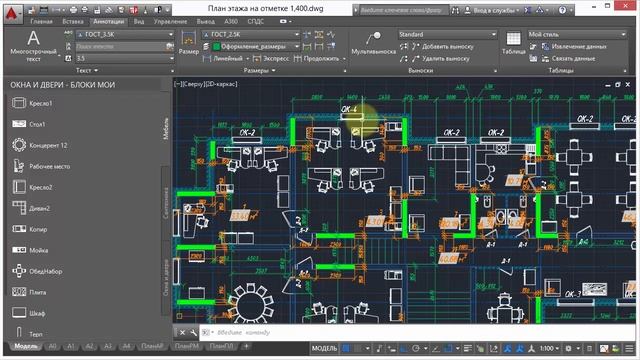The image size is (640, 360).
Task: Open the Управление ribbon tab
Action: pos(170,21)
